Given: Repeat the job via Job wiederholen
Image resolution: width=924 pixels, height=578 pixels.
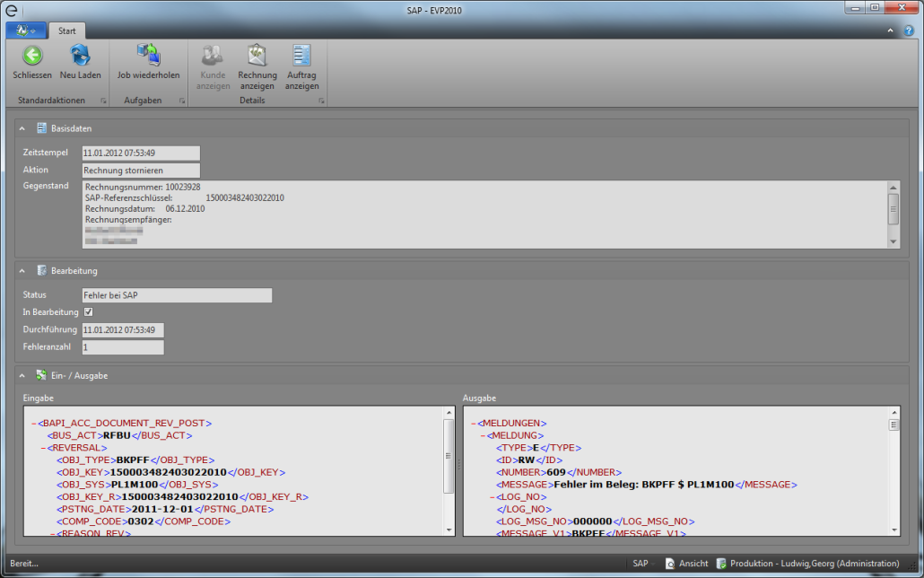Looking at the screenshot, I should point(149,55).
